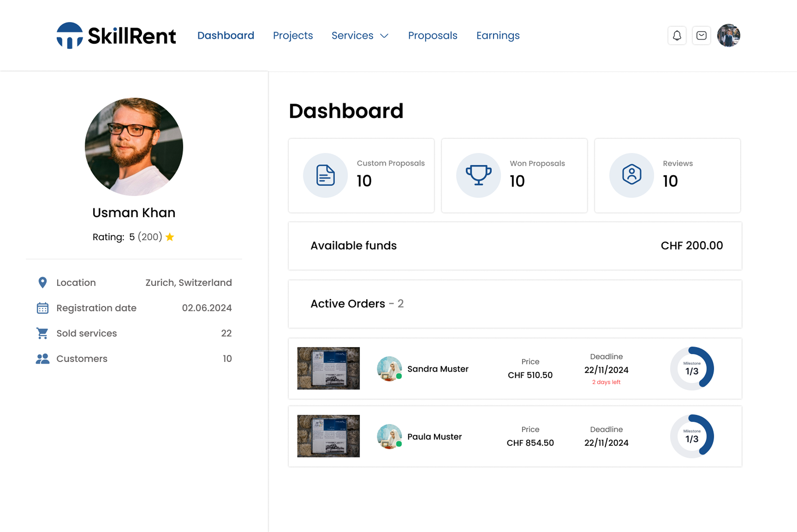Image resolution: width=797 pixels, height=532 pixels.
Task: Click the Customers people icon
Action: [x=42, y=359]
